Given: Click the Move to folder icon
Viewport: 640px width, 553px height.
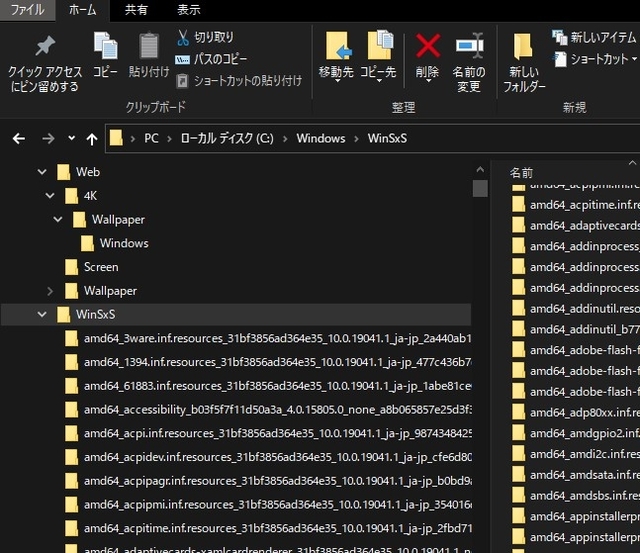Looking at the screenshot, I should [338, 46].
